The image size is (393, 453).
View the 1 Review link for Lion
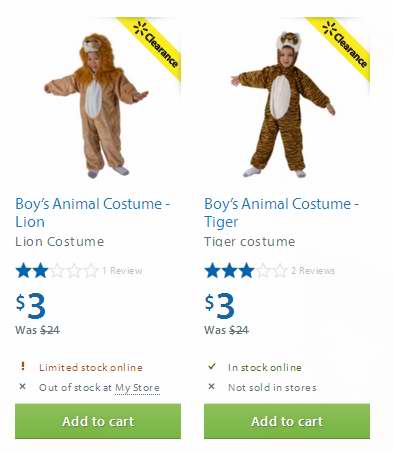pos(122,270)
